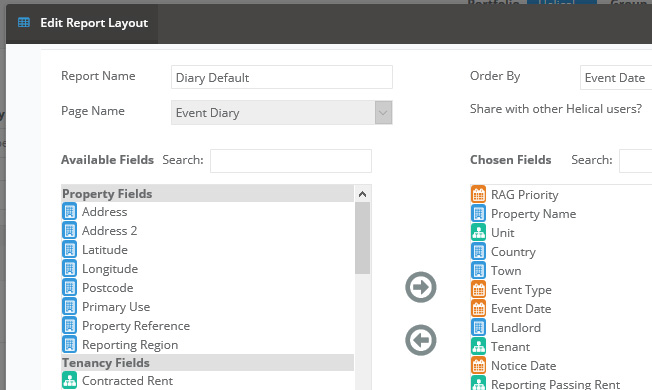Select Country in chosen fields
The image size is (652, 390).
coord(513,252)
